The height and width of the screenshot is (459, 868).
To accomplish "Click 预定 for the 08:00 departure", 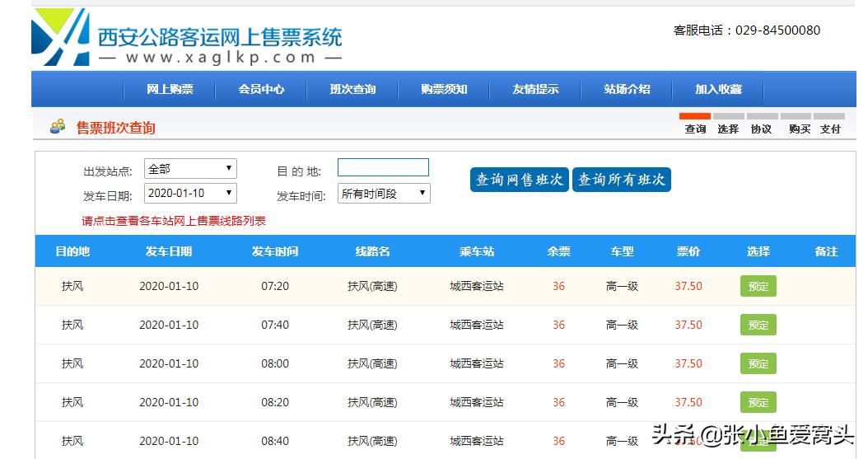I will 758,364.
